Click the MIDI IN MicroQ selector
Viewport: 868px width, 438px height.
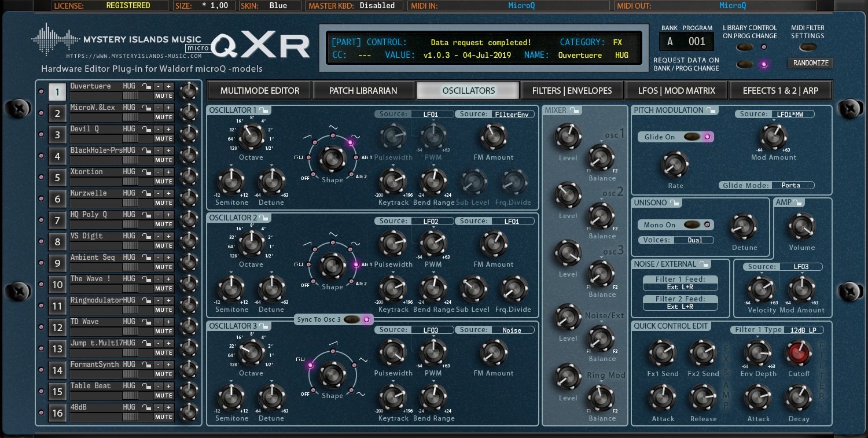click(x=510, y=6)
